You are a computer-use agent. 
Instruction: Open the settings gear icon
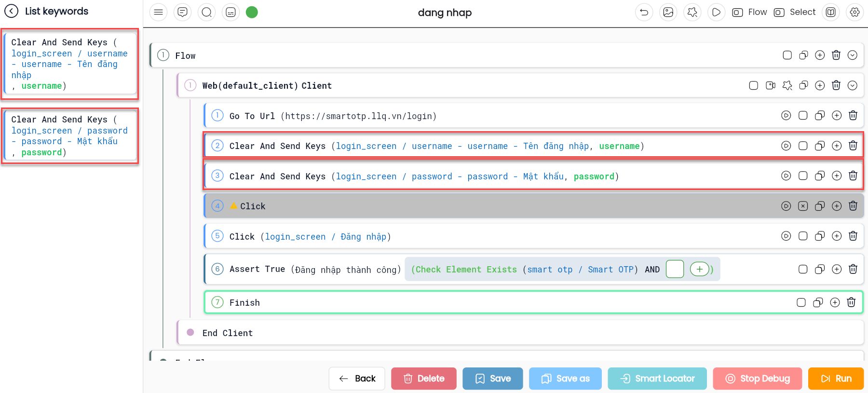(x=854, y=12)
